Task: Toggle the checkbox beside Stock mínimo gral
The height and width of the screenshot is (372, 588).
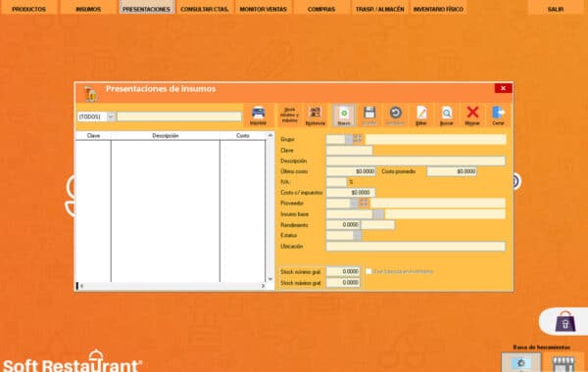Action: tap(368, 271)
